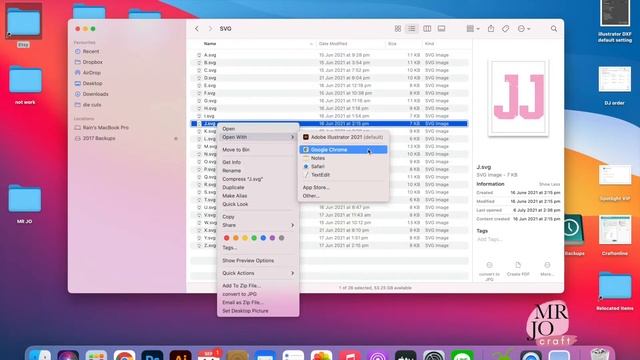The image size is (640, 360).
Task: Open with Google Chrome
Action: click(343, 150)
